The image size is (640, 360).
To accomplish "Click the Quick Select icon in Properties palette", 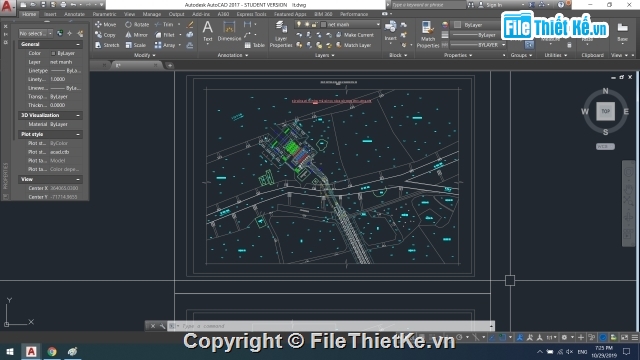I will pos(80,33).
